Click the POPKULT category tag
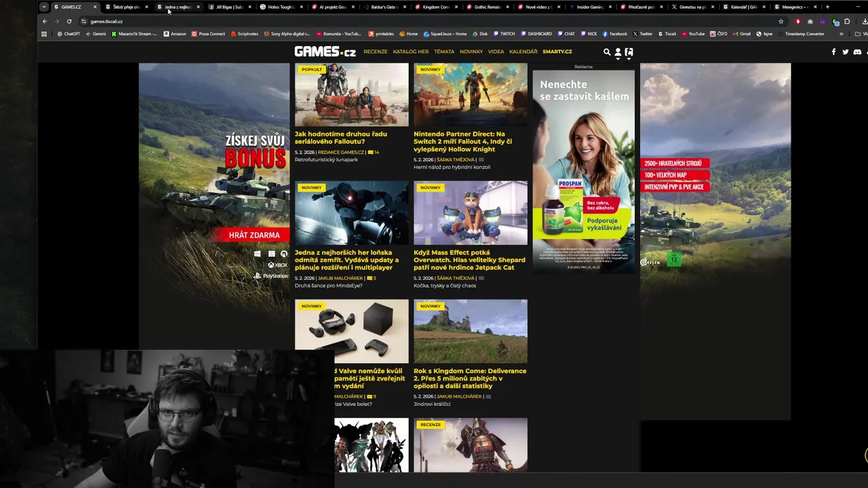The image size is (868, 488). [x=312, y=69]
